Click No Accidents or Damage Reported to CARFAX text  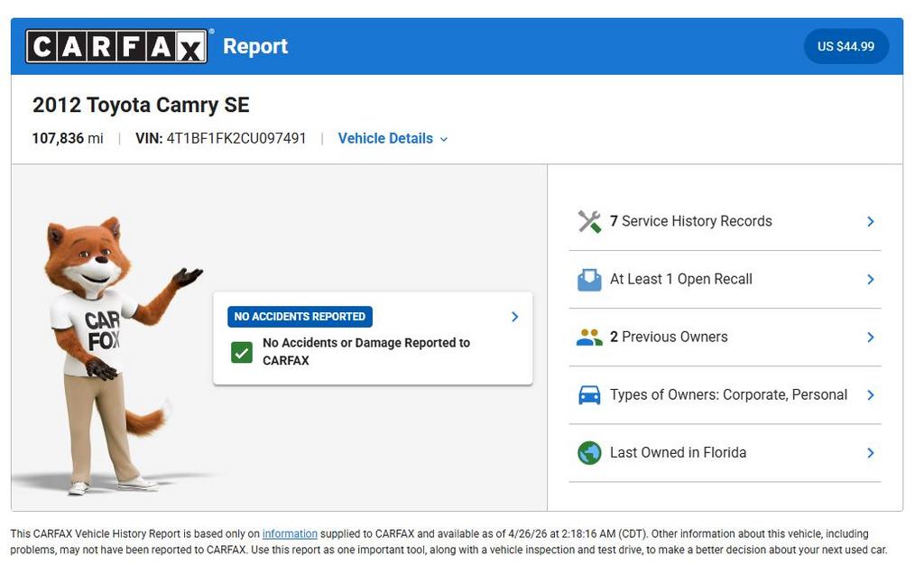(x=366, y=351)
